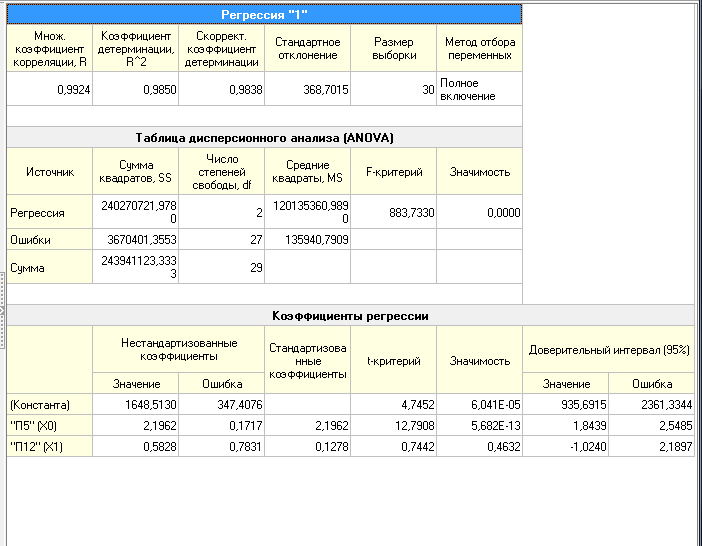Viewport: 702px width, 546px height.
Task: Click the constant value 1648,5130
Action: tap(136, 405)
